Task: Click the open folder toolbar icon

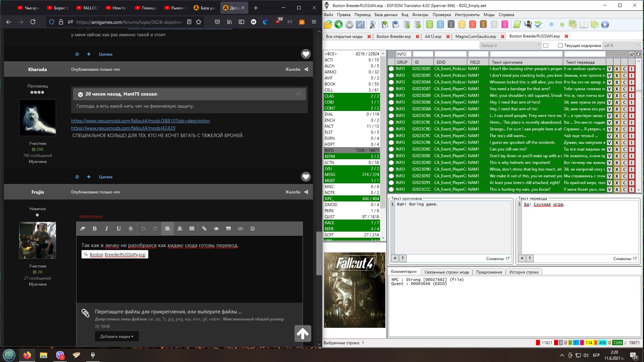Action: pos(328,24)
